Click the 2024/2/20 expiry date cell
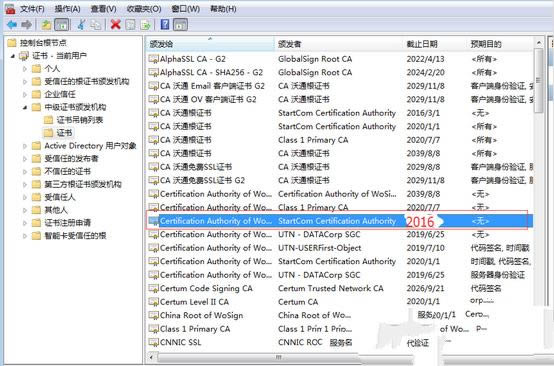554x366 pixels. tap(425, 72)
